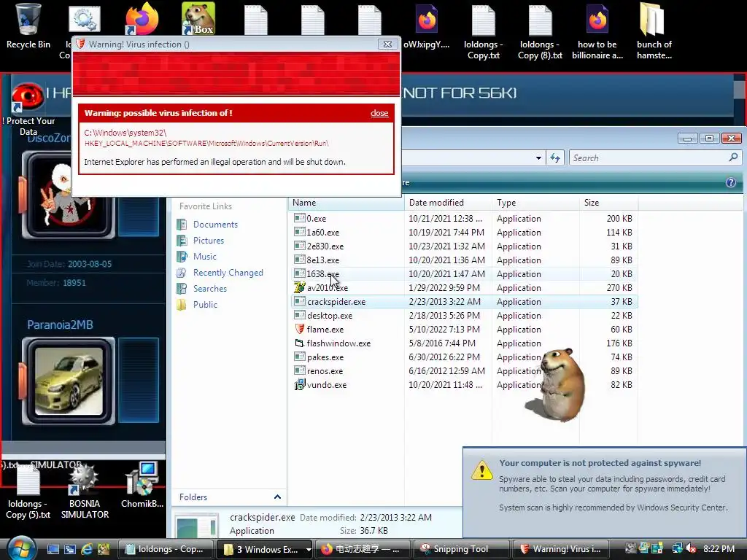The height and width of the screenshot is (560, 747).
Task: Open ChomikBox desktop icon
Action: (142, 486)
